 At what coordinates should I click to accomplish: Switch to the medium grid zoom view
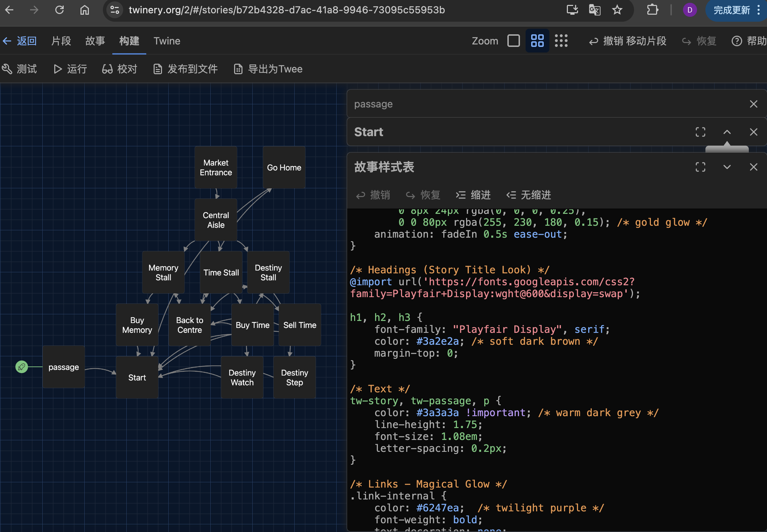[537, 41]
